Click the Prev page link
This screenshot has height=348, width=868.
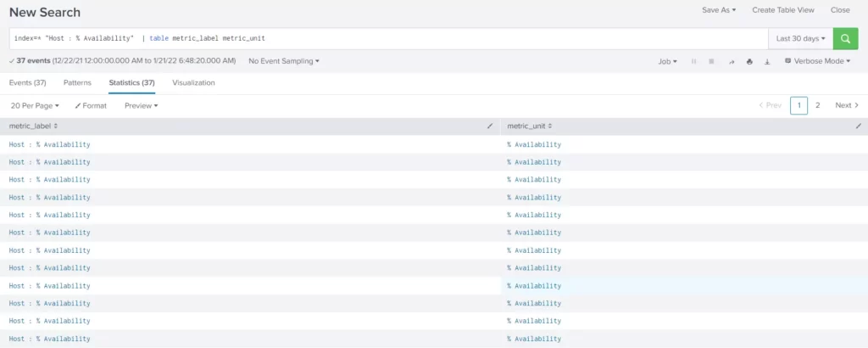click(770, 105)
